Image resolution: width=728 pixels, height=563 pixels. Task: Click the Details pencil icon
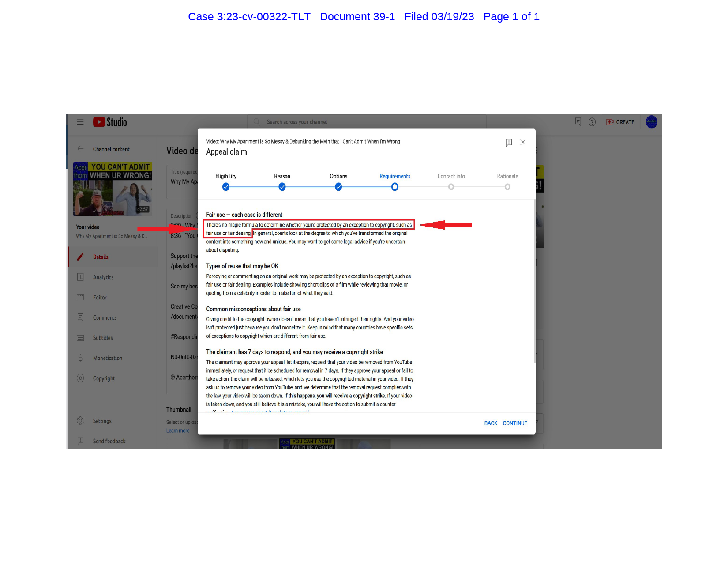click(x=80, y=257)
